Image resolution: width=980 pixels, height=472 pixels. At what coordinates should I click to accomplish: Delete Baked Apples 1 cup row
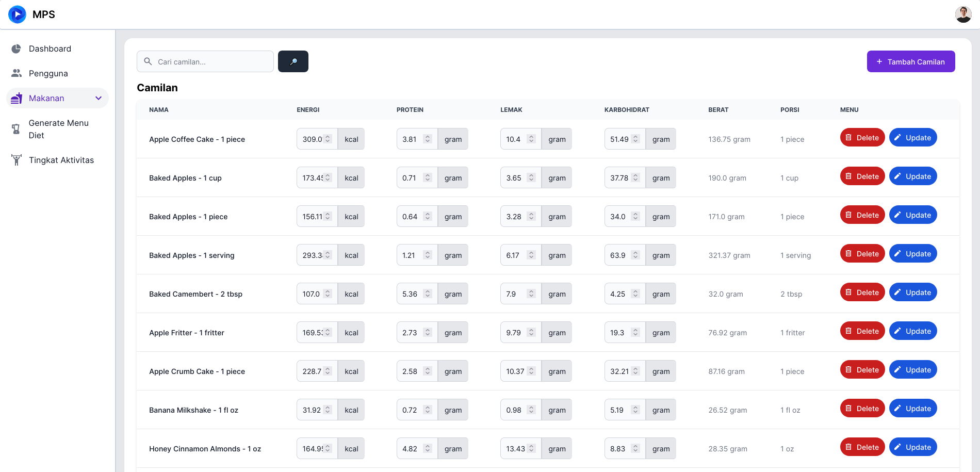pyautogui.click(x=862, y=176)
